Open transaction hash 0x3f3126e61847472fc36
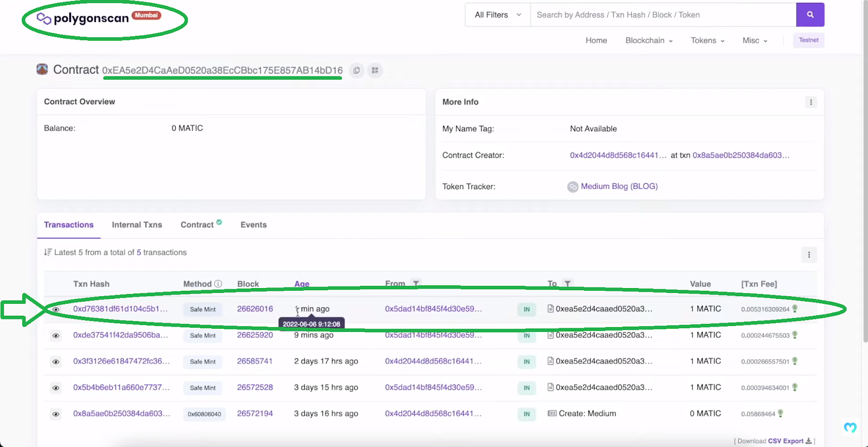This screenshot has width=868, height=447. point(122,361)
